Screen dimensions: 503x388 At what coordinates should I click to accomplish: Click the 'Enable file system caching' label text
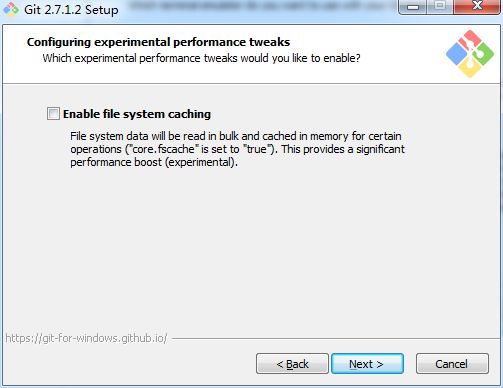(137, 114)
